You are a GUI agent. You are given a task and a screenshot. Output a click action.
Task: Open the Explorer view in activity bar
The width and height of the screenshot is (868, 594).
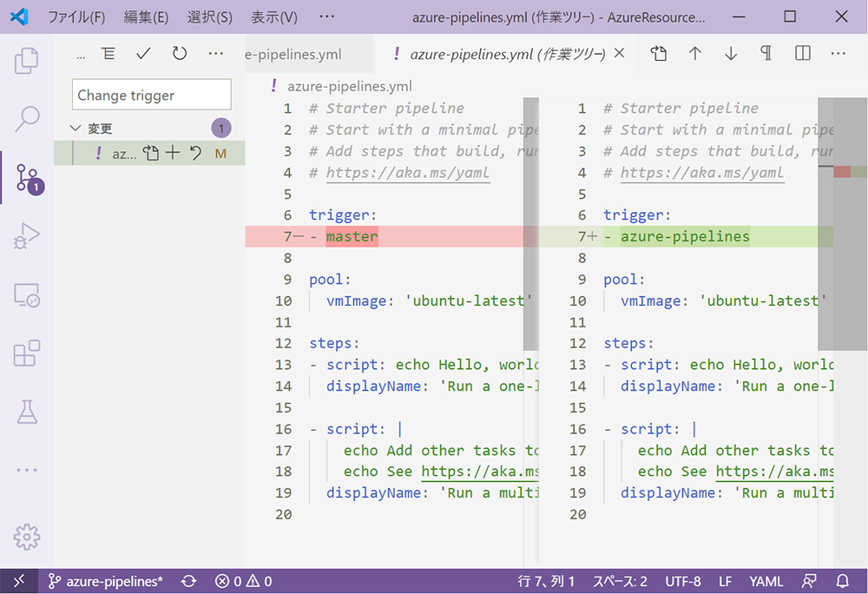click(x=26, y=60)
